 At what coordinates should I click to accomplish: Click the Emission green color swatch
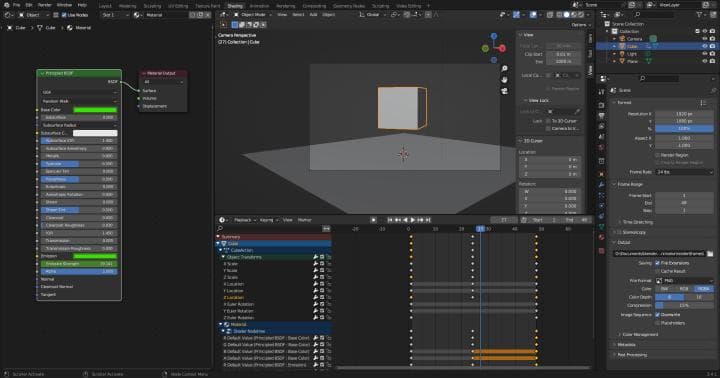[x=95, y=256]
